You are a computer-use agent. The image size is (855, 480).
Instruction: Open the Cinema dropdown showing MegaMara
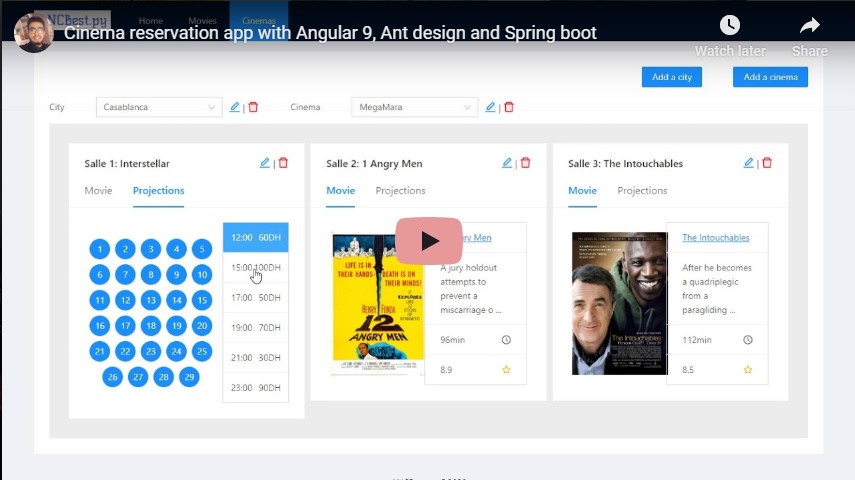click(x=414, y=107)
